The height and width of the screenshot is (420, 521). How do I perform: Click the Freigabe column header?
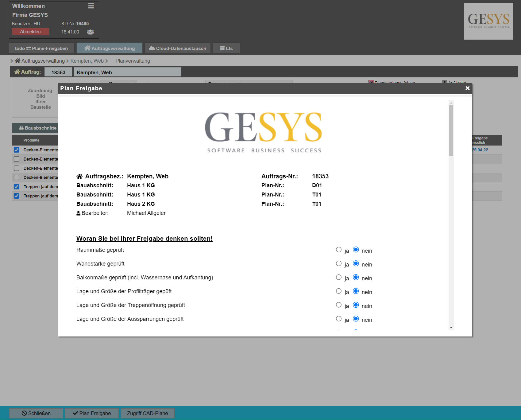(487, 140)
